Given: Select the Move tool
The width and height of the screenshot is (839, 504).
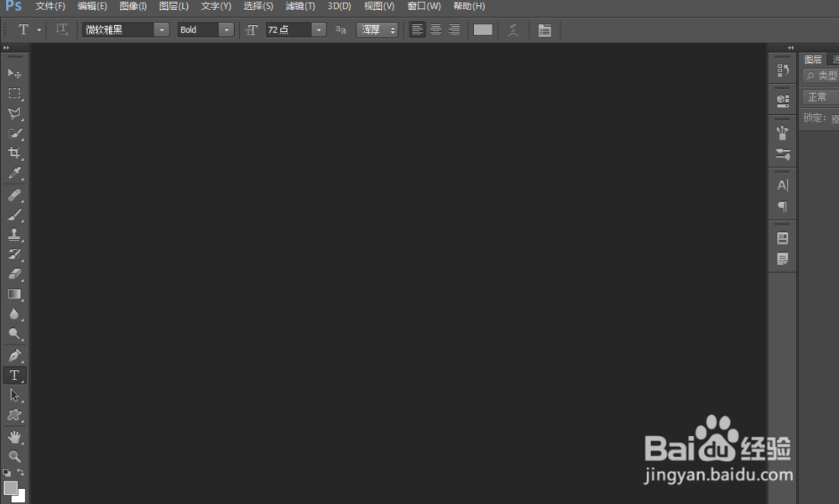Looking at the screenshot, I should 14,73.
